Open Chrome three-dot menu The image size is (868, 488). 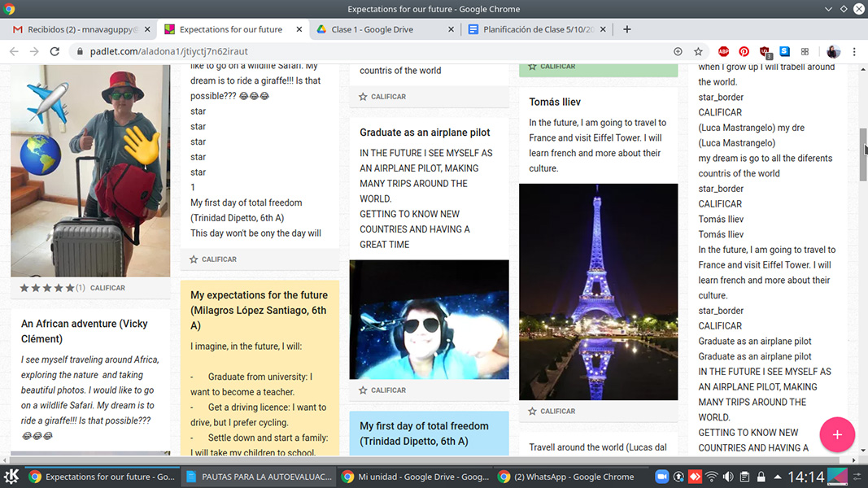(853, 51)
